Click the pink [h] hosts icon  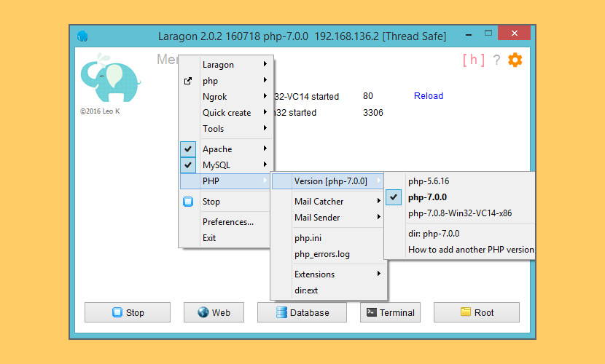[x=473, y=60]
